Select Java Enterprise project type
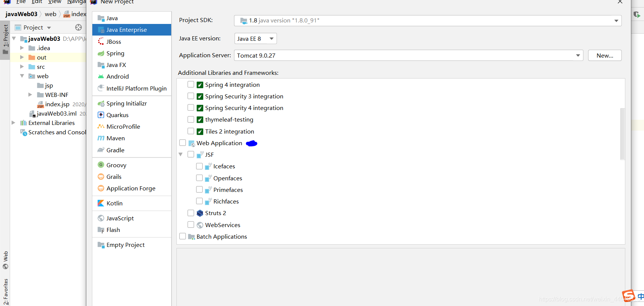644x306 pixels. point(132,30)
